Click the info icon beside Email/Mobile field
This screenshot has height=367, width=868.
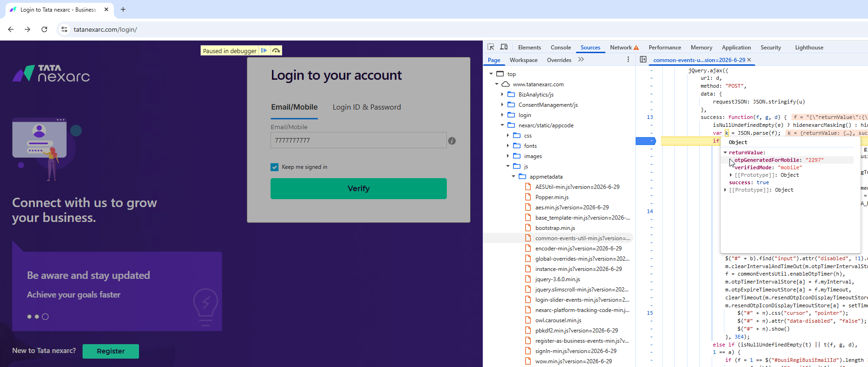(x=452, y=141)
